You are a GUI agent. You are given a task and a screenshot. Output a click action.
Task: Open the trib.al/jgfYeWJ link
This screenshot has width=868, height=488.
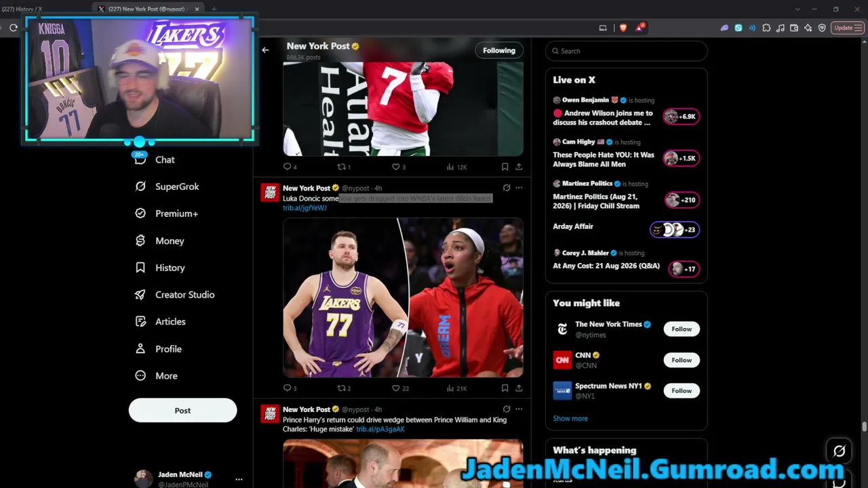pos(304,208)
